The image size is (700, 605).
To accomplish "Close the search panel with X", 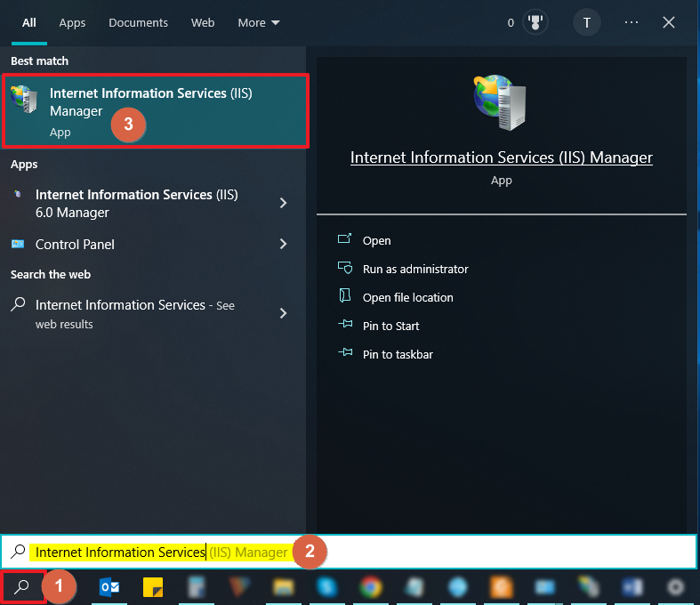I will click(669, 22).
